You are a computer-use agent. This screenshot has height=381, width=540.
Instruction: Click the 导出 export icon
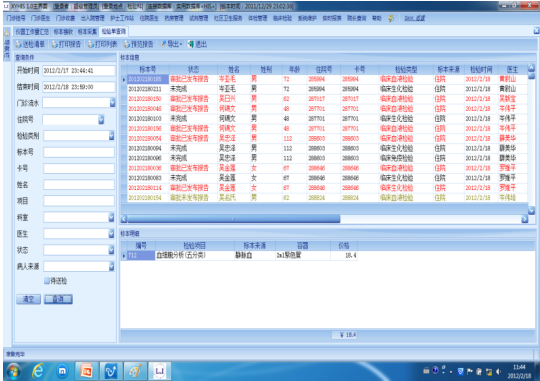coord(163,44)
